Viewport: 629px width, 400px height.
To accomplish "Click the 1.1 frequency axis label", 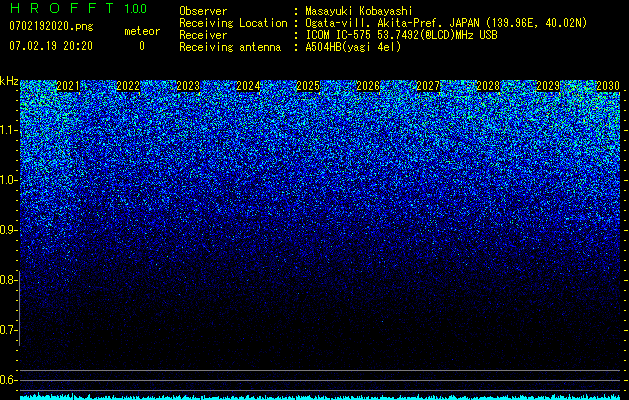I will tap(8, 130).
